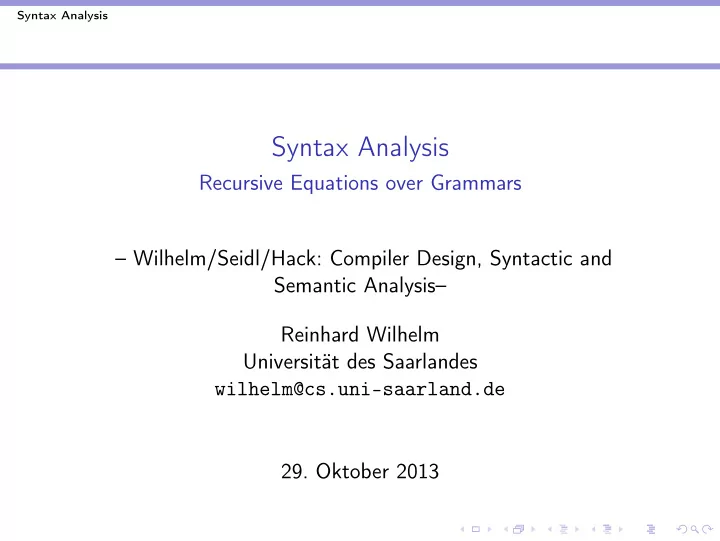Click the line 'Semantic Analysis–'
This screenshot has height=541, width=720.
pyautogui.click(x=360, y=285)
